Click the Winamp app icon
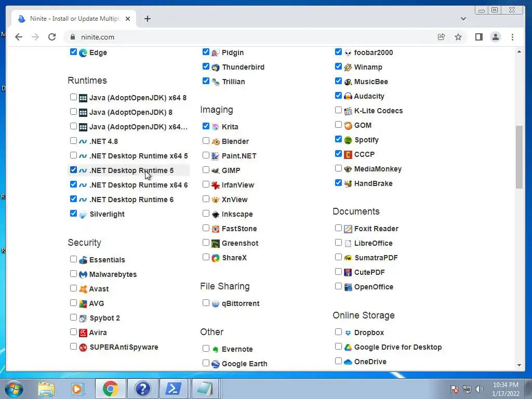This screenshot has width=532, height=399. 348,68
